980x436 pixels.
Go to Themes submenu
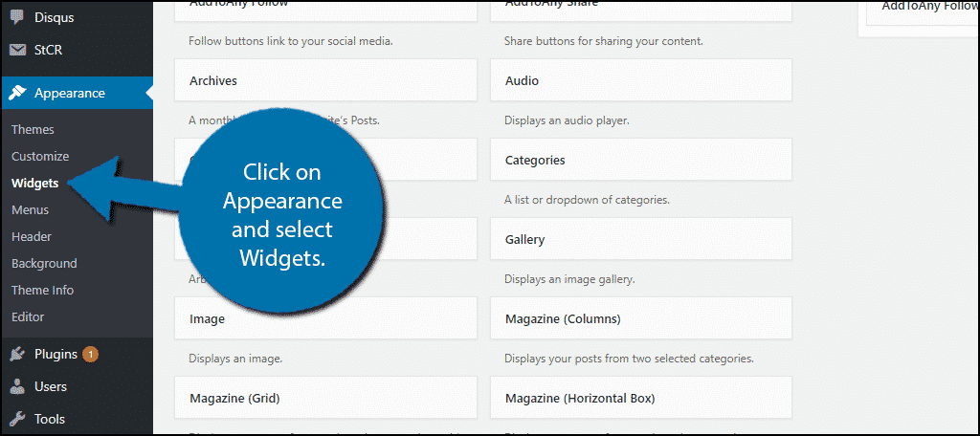33,130
